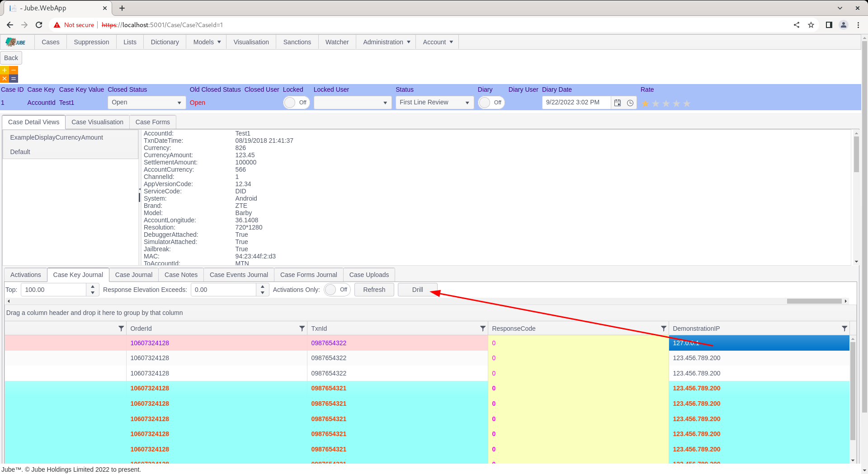This screenshot has height=474, width=868.
Task: Open the Suppression menu item
Action: pyautogui.click(x=91, y=42)
